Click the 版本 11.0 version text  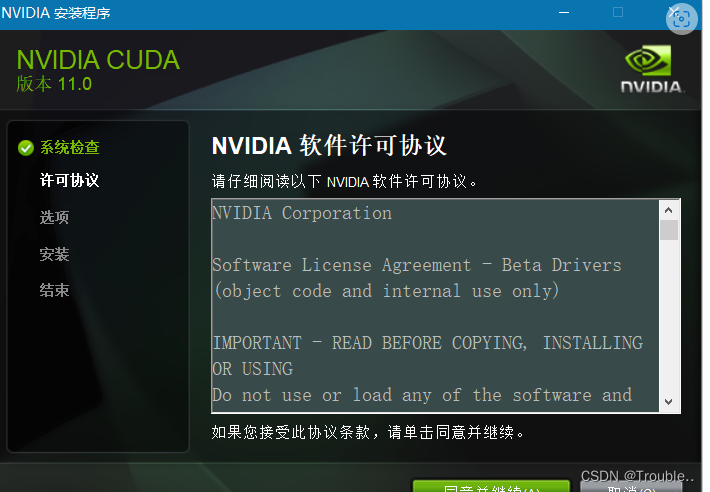point(54,84)
